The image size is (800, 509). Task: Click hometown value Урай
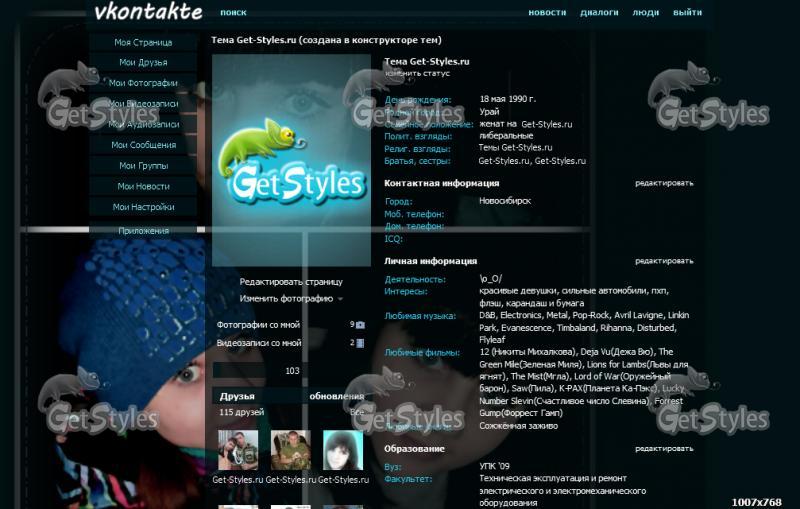pos(489,112)
